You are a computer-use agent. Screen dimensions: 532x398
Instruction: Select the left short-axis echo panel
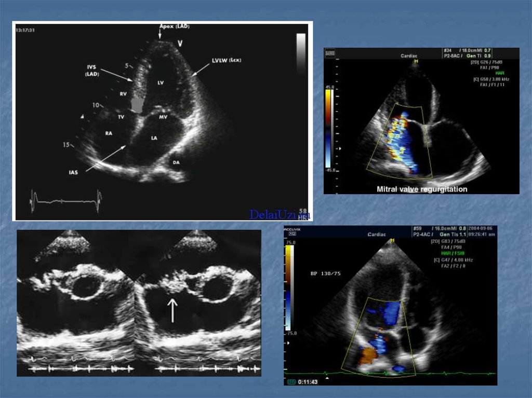(76, 303)
